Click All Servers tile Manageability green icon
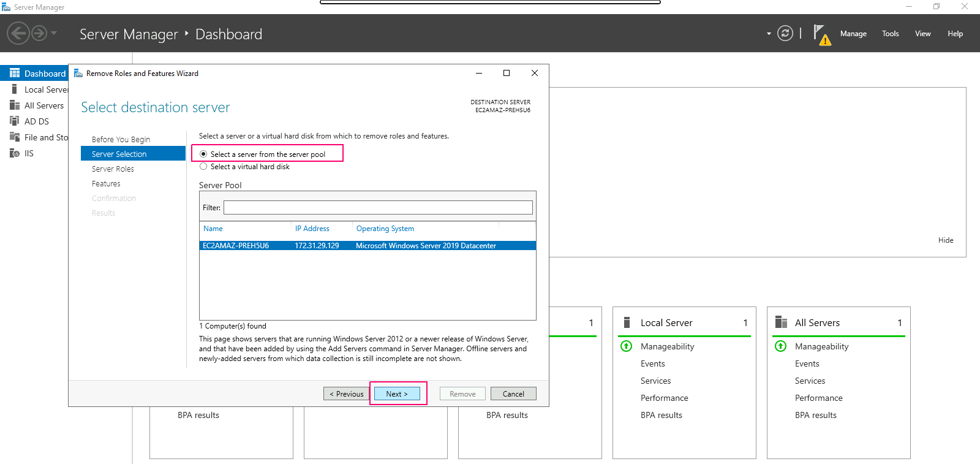 coord(780,346)
